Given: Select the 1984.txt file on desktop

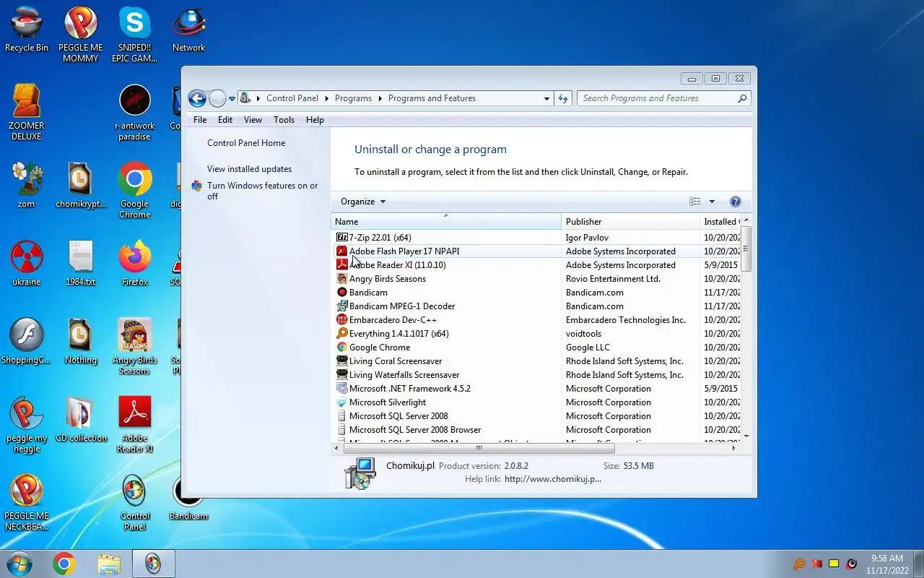Looking at the screenshot, I should [81, 263].
